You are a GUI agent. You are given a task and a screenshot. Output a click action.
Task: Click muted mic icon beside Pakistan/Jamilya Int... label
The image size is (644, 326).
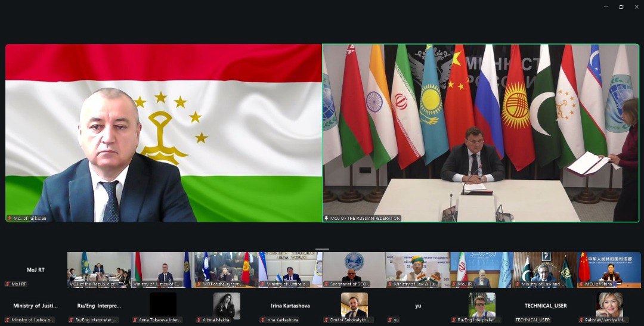[581, 320]
